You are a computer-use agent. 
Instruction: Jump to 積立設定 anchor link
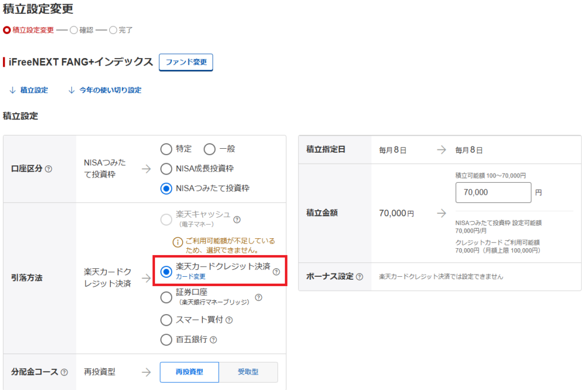click(29, 90)
